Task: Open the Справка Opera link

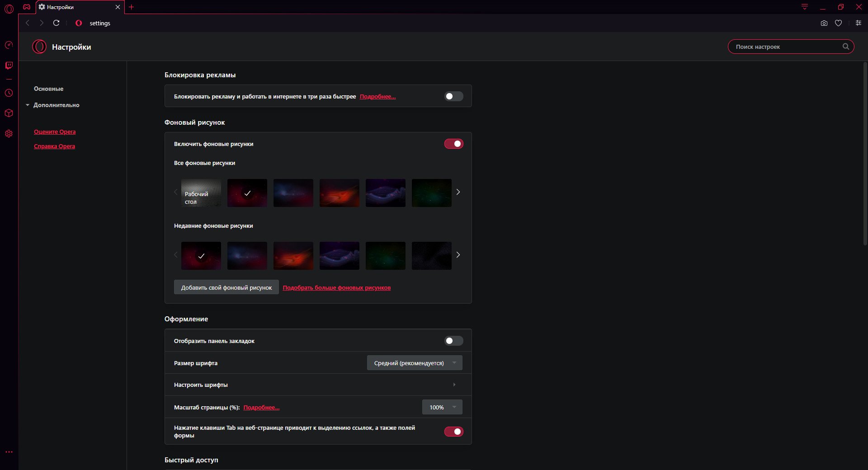Action: (x=54, y=146)
